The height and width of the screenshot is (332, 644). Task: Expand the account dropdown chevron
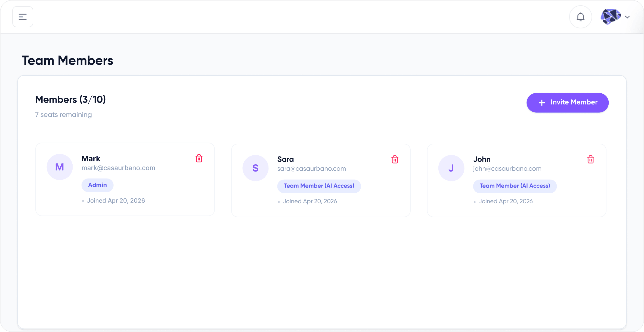tap(627, 17)
